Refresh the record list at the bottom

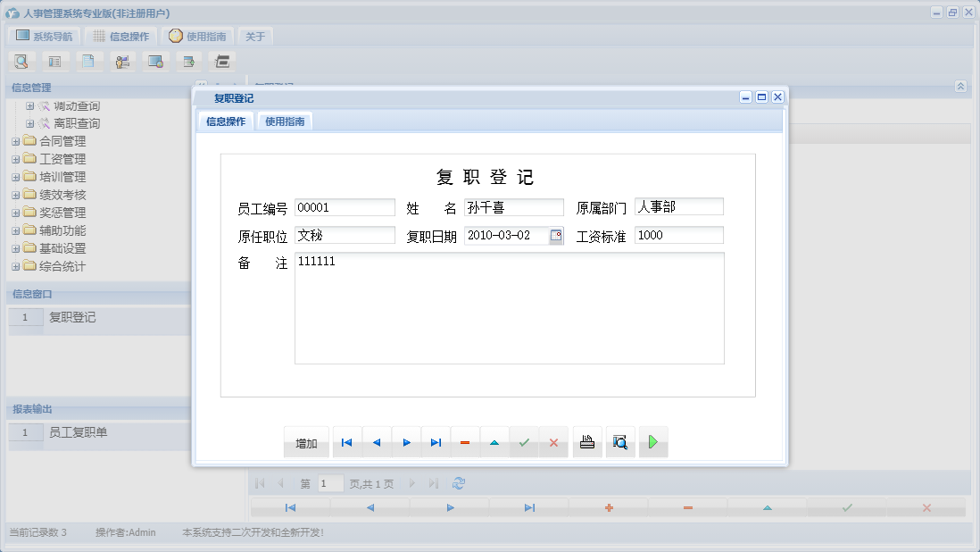(459, 482)
